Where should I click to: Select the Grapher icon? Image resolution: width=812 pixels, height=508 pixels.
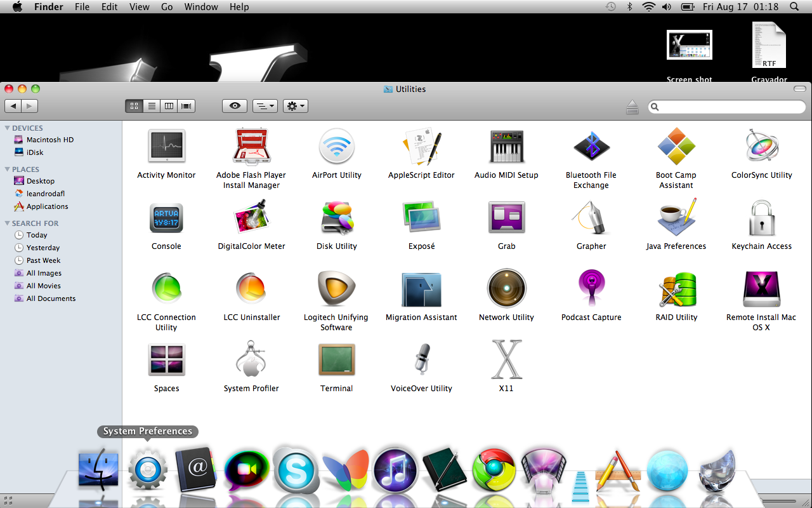[591, 218]
